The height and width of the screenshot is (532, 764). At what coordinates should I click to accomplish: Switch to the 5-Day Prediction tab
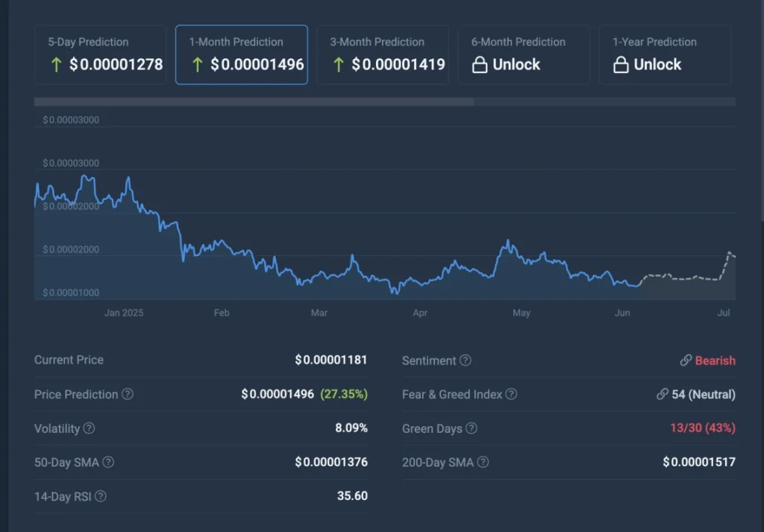pyautogui.click(x=100, y=54)
